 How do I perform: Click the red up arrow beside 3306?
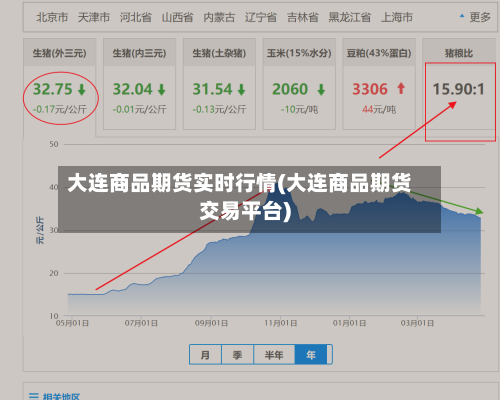point(401,88)
